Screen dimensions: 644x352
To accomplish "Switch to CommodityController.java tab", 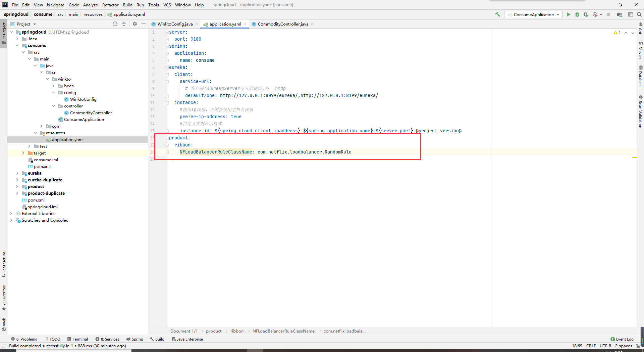I will pos(283,24).
